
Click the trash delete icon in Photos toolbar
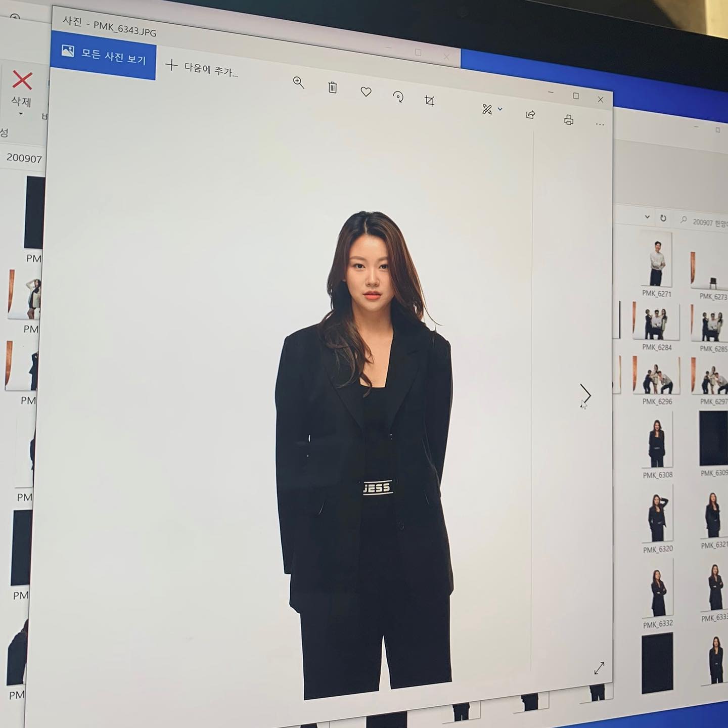click(332, 87)
